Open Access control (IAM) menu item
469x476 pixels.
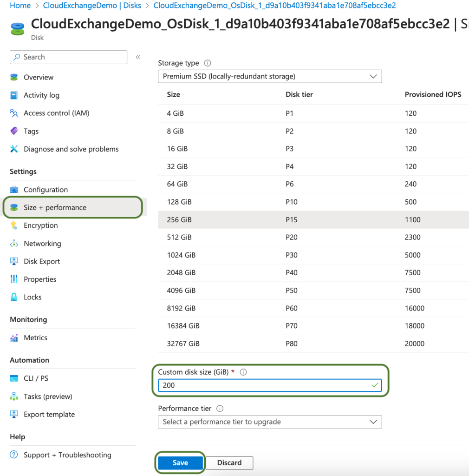56,113
